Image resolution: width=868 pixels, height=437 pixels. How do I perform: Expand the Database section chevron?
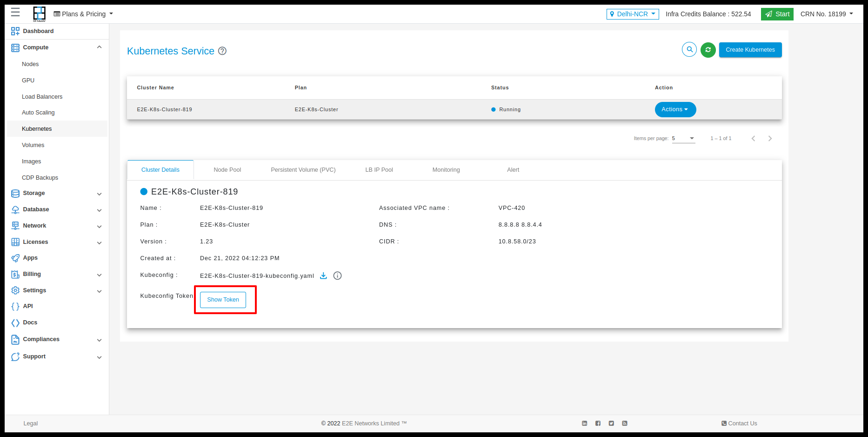pyautogui.click(x=99, y=210)
